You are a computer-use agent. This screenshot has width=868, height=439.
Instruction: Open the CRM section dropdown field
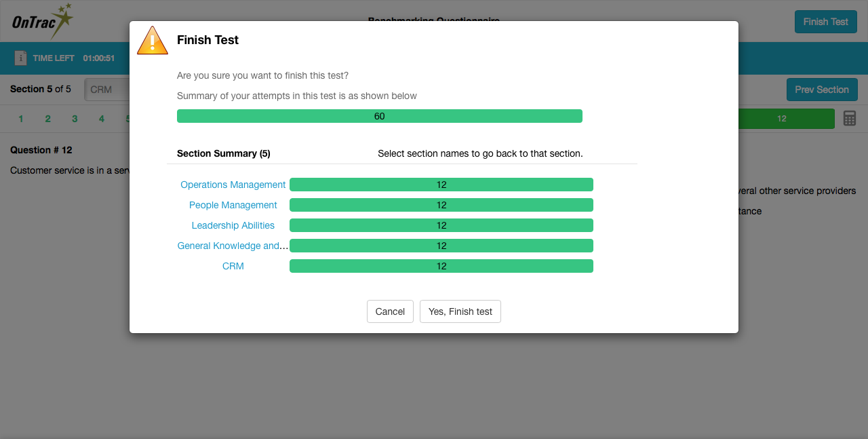[x=106, y=90]
